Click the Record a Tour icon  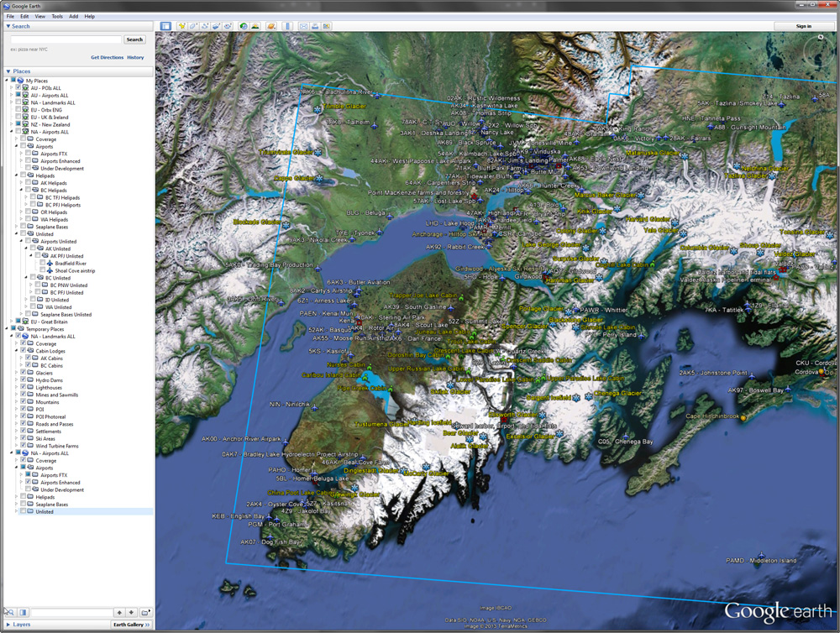228,26
